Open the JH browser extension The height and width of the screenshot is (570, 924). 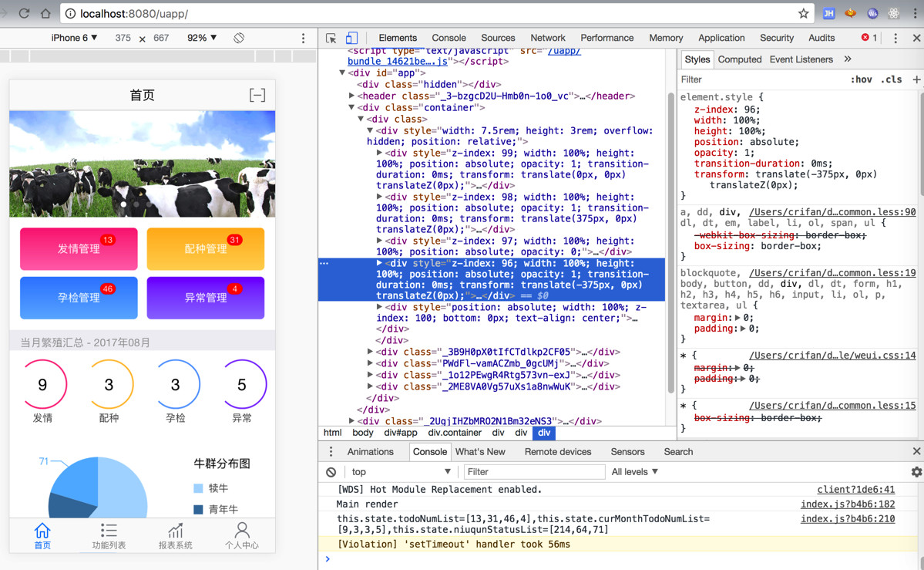pyautogui.click(x=828, y=13)
